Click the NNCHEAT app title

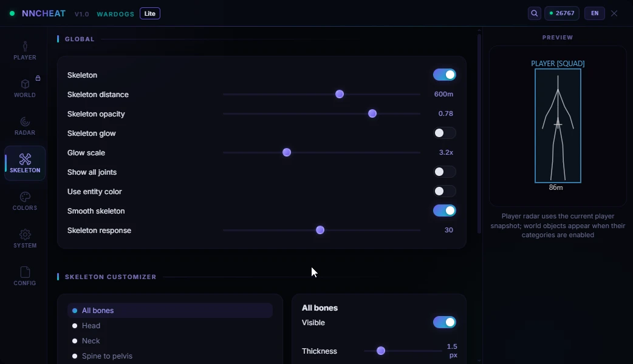[44, 13]
